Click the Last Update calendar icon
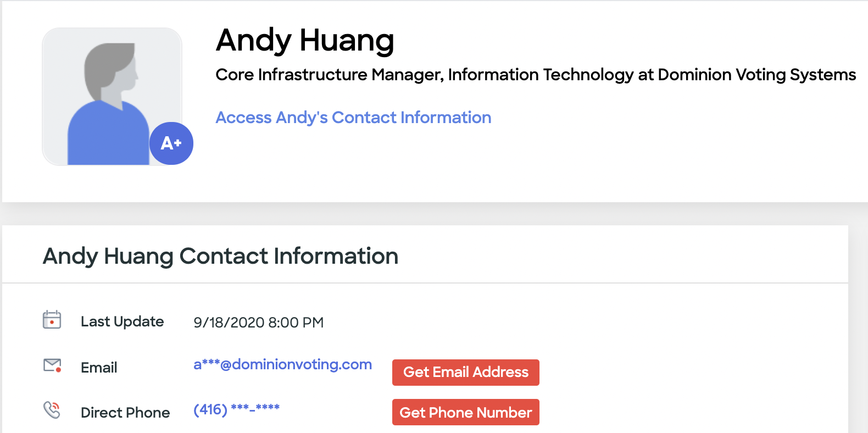This screenshot has height=433, width=868. point(52,320)
